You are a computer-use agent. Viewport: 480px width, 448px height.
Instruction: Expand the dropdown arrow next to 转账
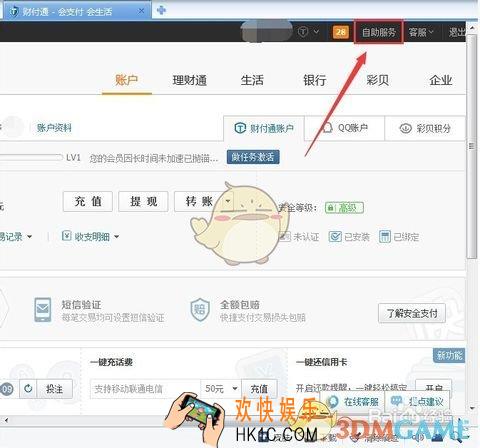click(x=228, y=201)
